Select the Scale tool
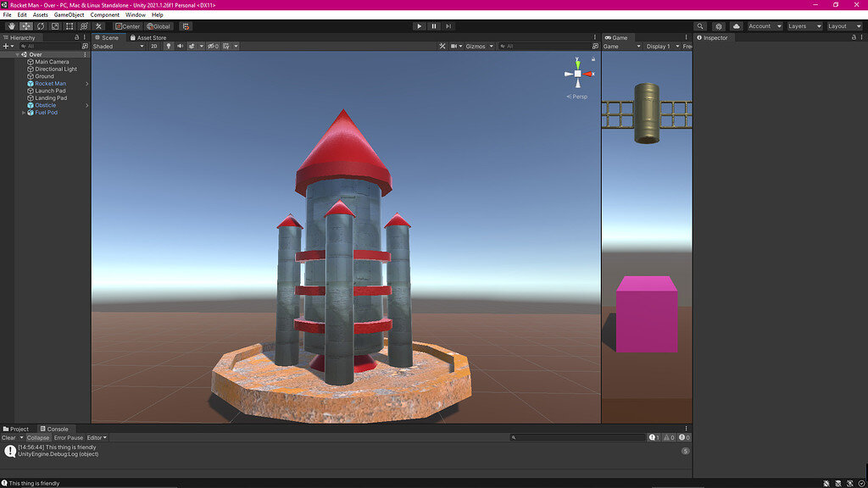Image resolution: width=868 pixels, height=488 pixels. coord(53,26)
